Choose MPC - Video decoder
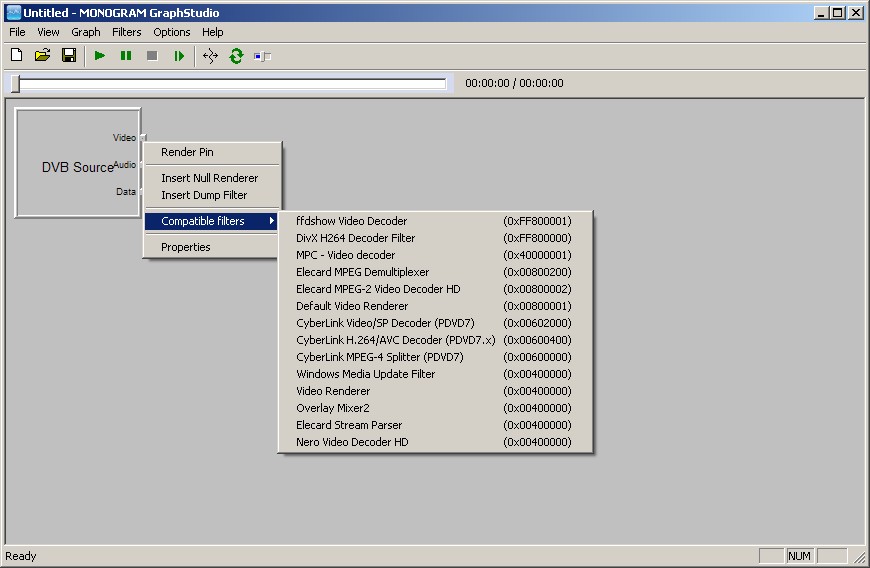870x568 pixels. 436,255
